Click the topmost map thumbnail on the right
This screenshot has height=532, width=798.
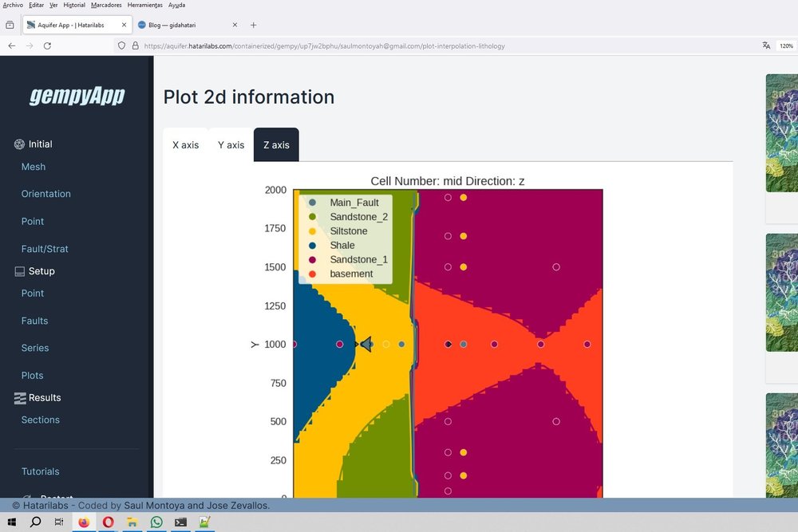pos(780,132)
